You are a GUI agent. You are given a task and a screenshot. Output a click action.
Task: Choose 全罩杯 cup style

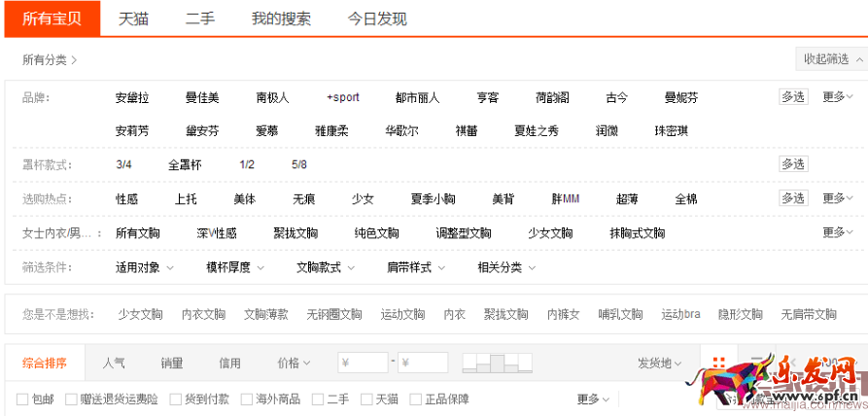pos(185,165)
